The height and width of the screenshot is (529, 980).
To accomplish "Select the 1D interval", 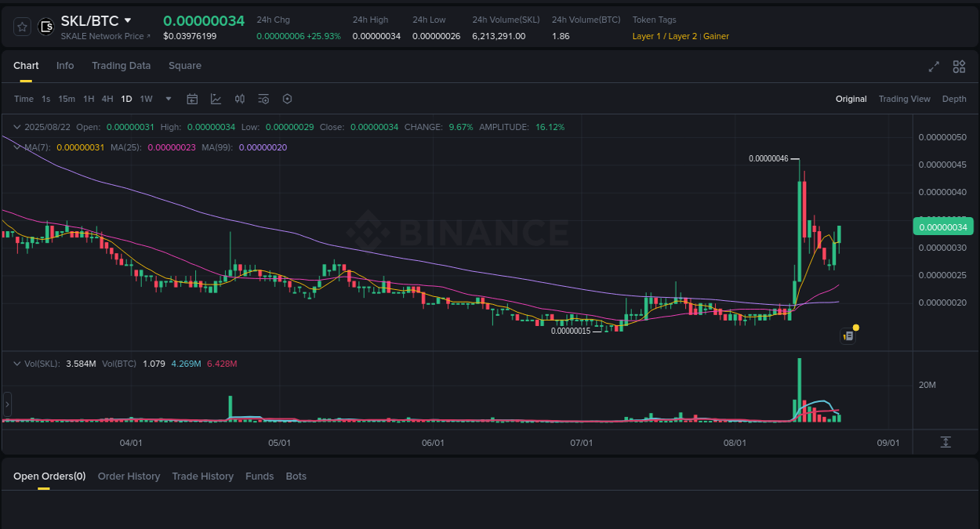I will tap(126, 99).
